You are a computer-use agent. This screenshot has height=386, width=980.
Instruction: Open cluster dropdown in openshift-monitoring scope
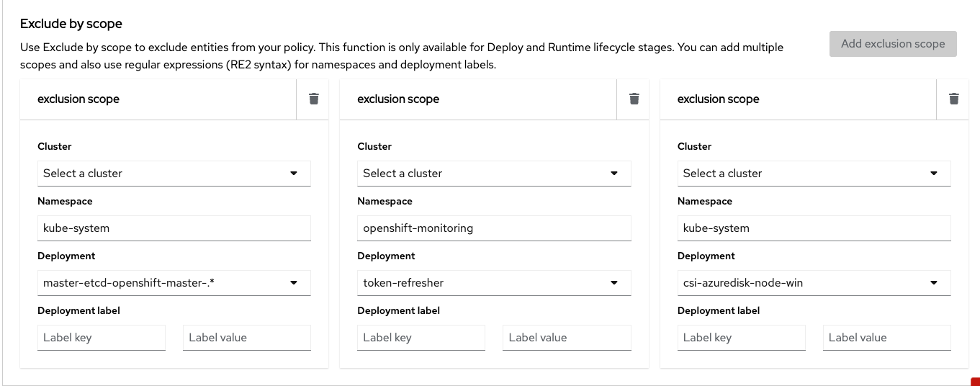pos(493,174)
